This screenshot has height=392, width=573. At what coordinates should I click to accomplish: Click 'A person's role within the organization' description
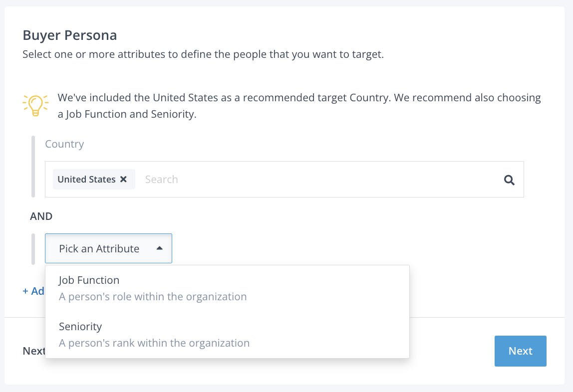click(x=153, y=297)
